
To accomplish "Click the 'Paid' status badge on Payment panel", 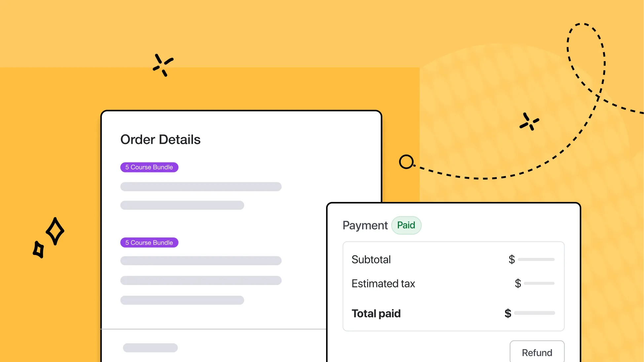I will pyautogui.click(x=405, y=225).
